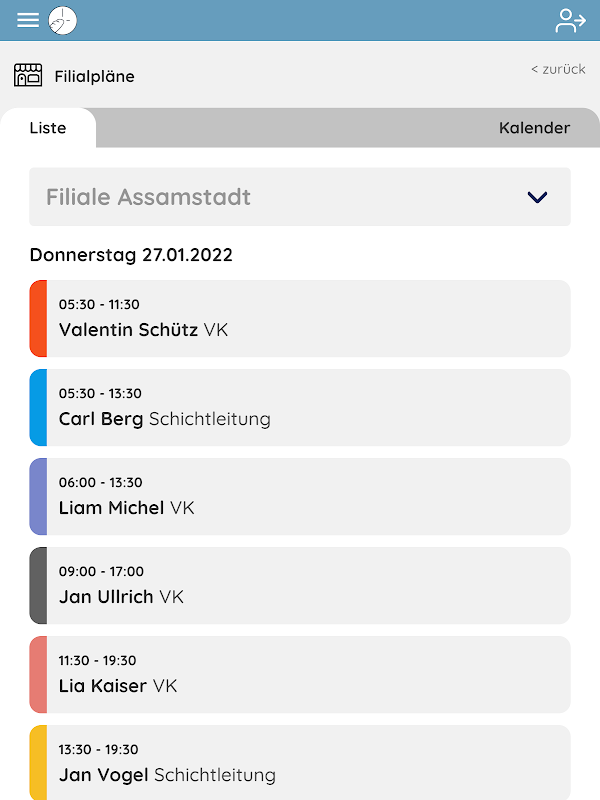Image resolution: width=600 pixels, height=800 pixels.
Task: Click the user logout icon
Action: 570,21
